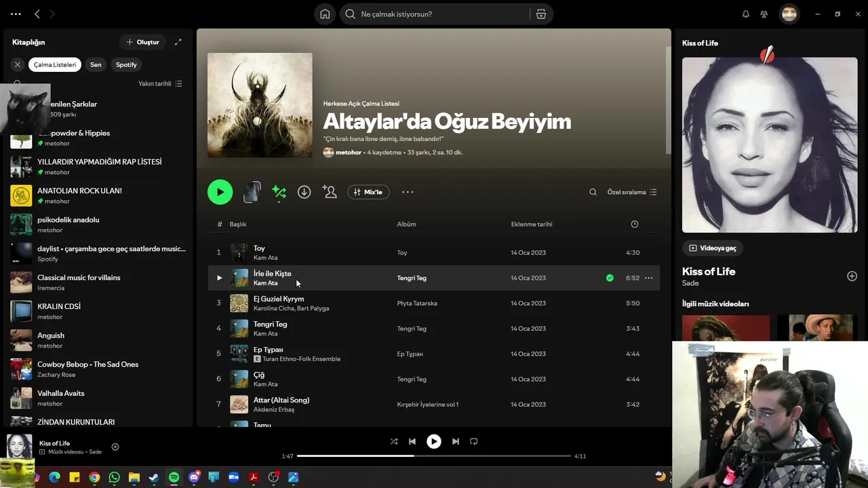Toggle smart shuffle for the playlist

tap(279, 192)
